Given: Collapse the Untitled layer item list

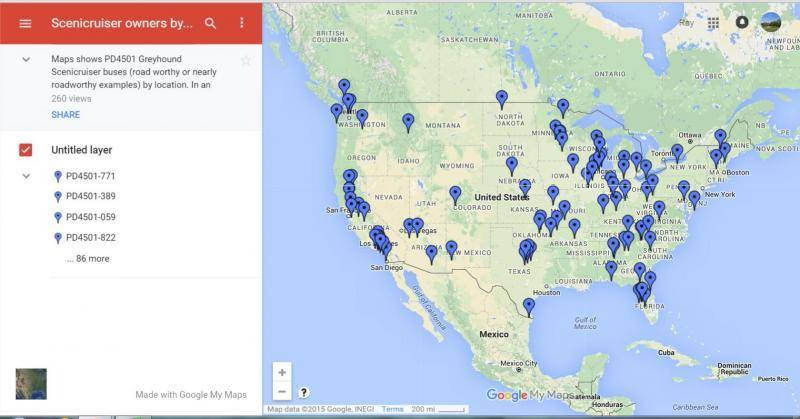Looking at the screenshot, I should (x=26, y=176).
